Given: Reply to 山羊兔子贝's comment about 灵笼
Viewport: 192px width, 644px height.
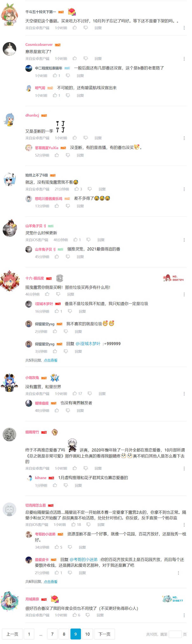Looking at the screenshot, I should click(101, 240).
